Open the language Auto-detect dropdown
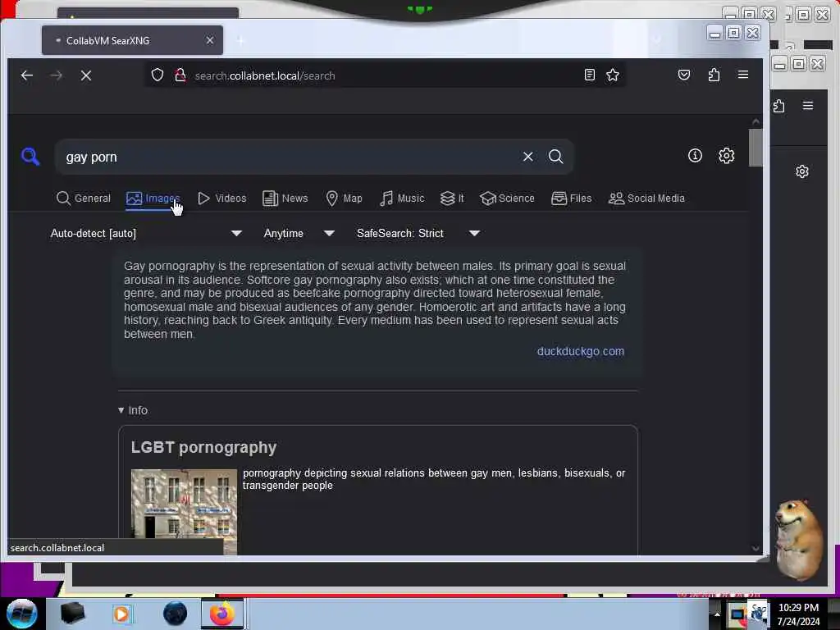 (146, 234)
